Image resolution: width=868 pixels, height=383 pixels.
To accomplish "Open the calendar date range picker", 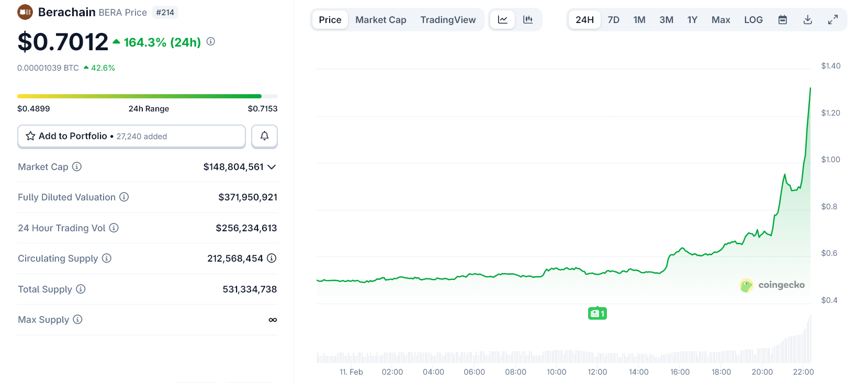I will [x=783, y=20].
